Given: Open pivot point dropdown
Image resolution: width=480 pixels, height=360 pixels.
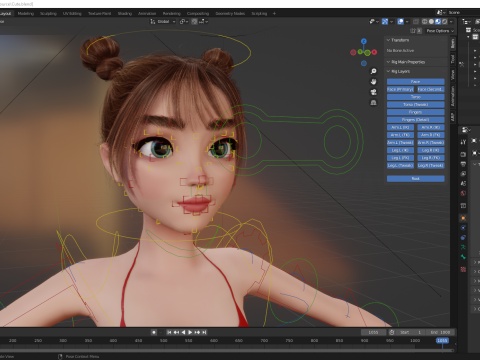Looking at the screenshot, I should point(184,21).
